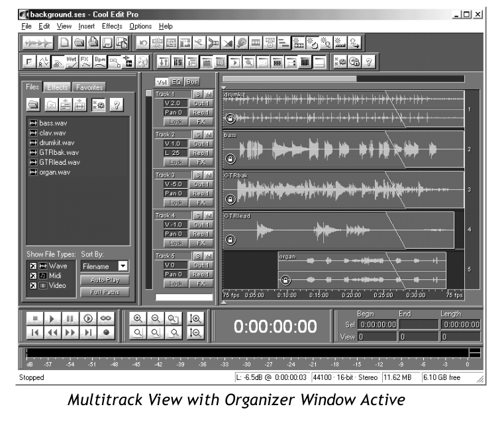Toggle the R/L pan envelope icon
This screenshot has height=425, width=504.
pos(43,62)
